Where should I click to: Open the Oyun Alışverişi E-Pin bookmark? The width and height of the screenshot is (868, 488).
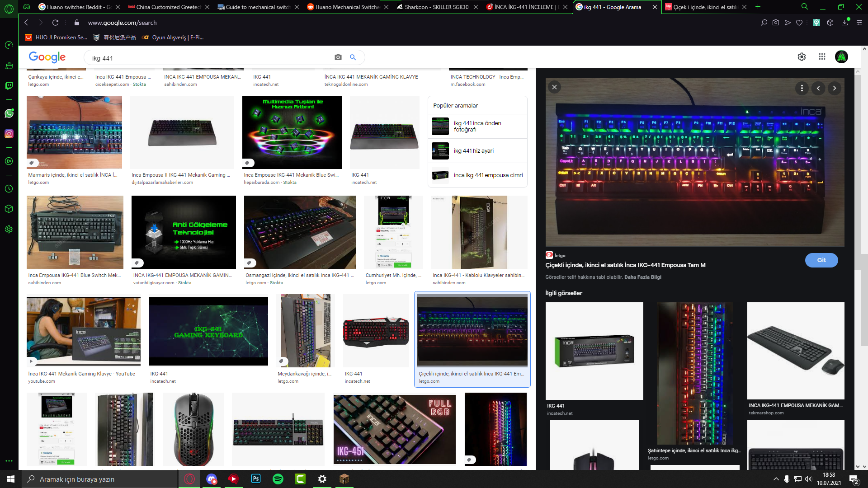click(x=173, y=38)
